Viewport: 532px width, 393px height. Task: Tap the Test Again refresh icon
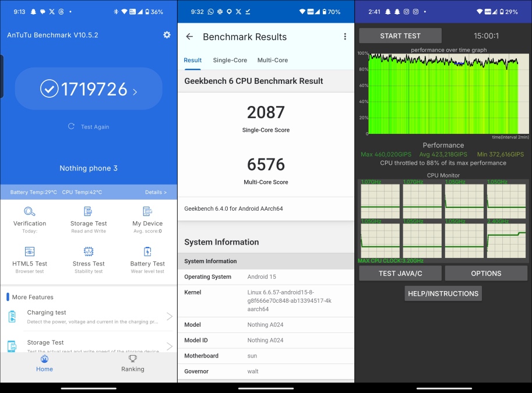(x=71, y=126)
